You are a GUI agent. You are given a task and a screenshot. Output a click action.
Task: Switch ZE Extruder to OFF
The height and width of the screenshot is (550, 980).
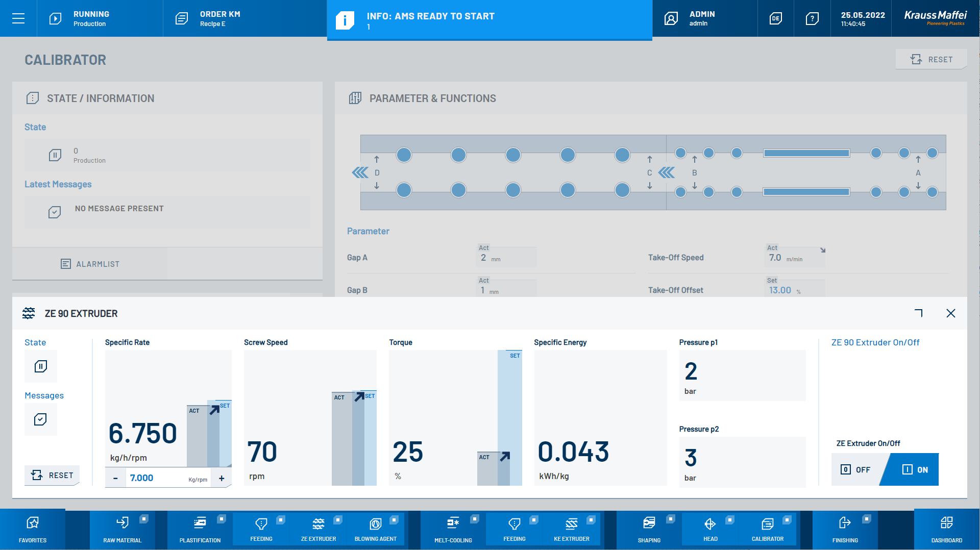[856, 469]
